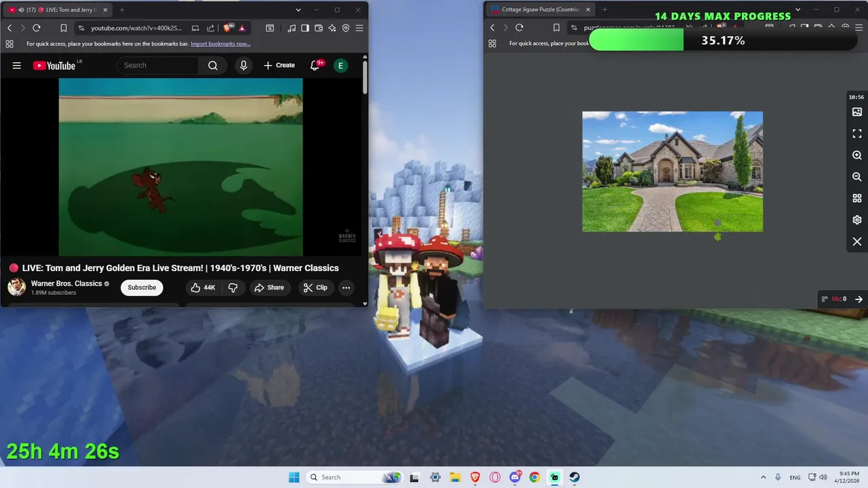
Task: Open Warner Bros. Classics channel name
Action: point(66,283)
